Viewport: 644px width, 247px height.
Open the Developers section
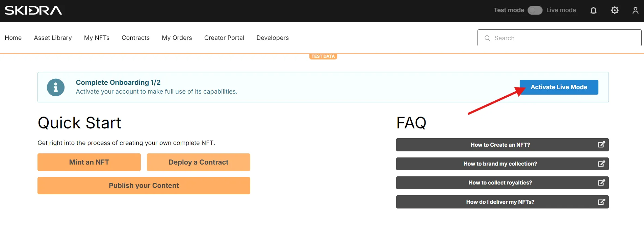(x=273, y=38)
